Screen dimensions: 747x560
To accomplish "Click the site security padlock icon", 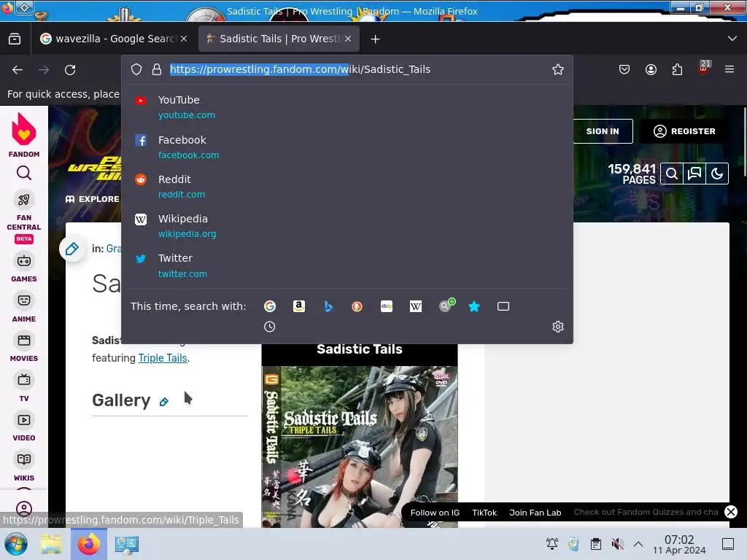I will pyautogui.click(x=157, y=69).
